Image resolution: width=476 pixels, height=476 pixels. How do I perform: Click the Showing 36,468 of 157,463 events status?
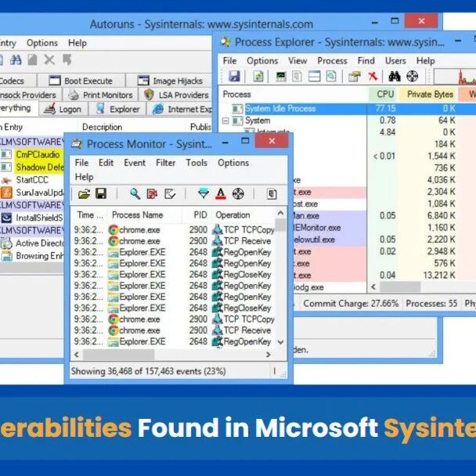[148, 371]
